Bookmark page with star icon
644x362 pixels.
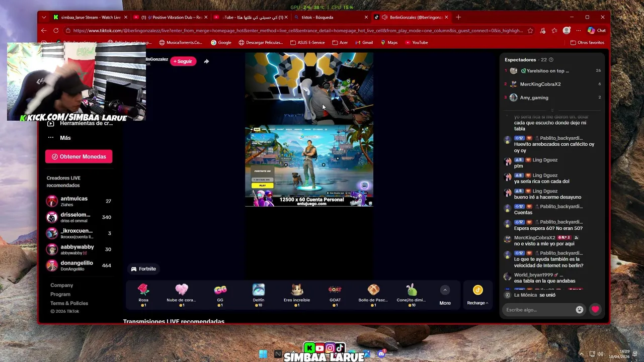530,31
